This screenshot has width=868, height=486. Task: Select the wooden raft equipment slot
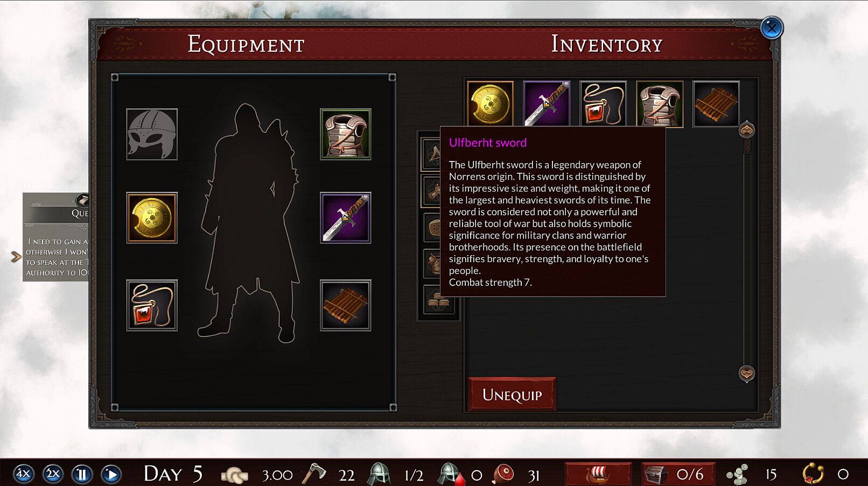(345, 305)
